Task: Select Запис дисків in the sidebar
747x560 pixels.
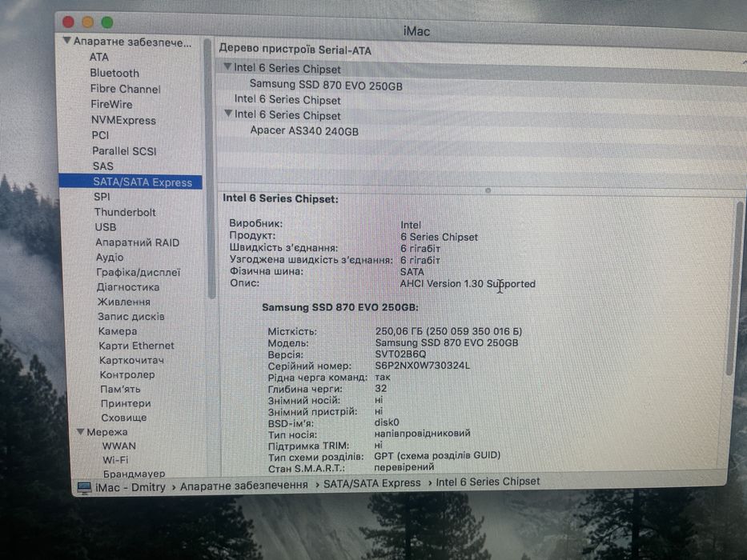Action: tap(131, 317)
